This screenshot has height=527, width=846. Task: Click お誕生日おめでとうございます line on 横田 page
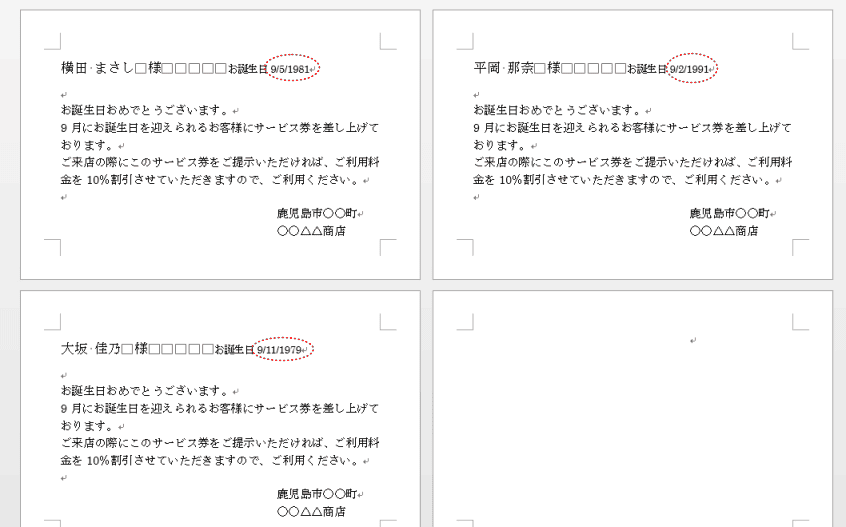146,110
